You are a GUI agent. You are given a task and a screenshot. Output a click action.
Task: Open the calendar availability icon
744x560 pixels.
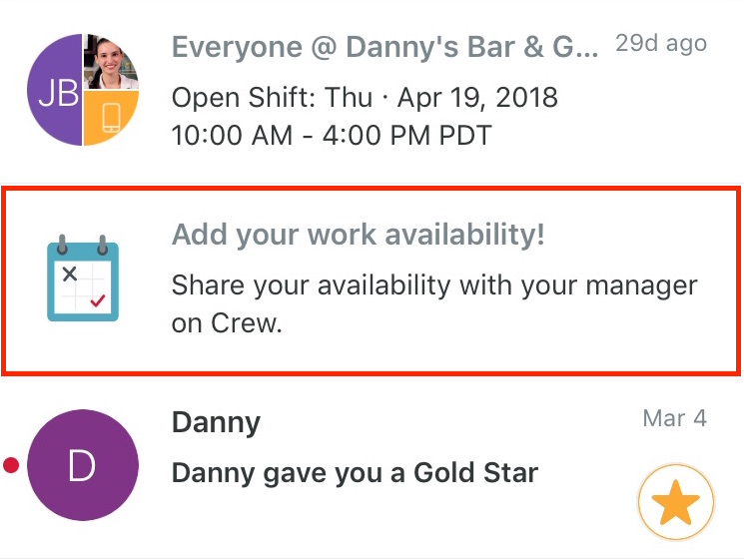click(x=83, y=279)
